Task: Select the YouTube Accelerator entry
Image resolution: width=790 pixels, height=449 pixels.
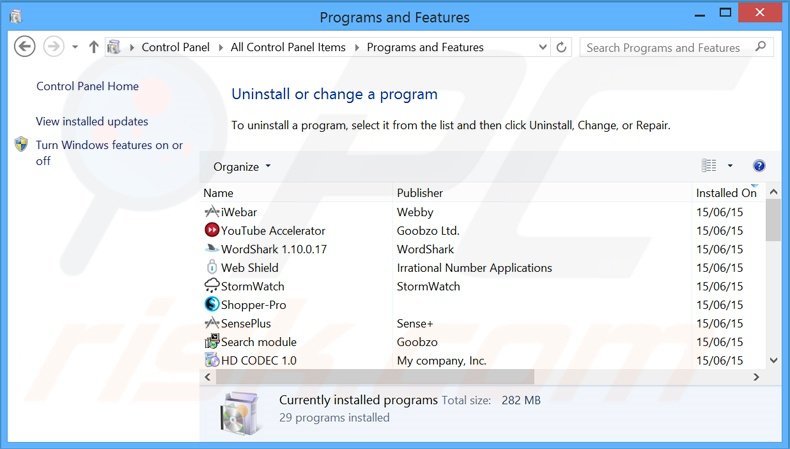Action: [x=273, y=231]
